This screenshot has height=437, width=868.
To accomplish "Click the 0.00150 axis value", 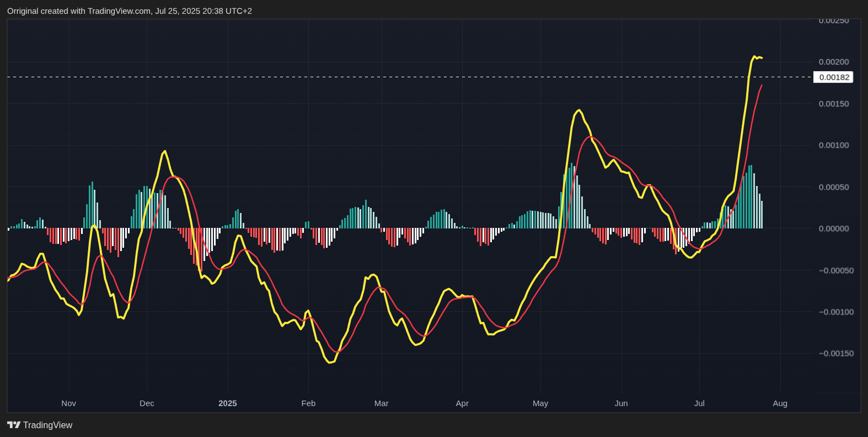I will pos(834,104).
